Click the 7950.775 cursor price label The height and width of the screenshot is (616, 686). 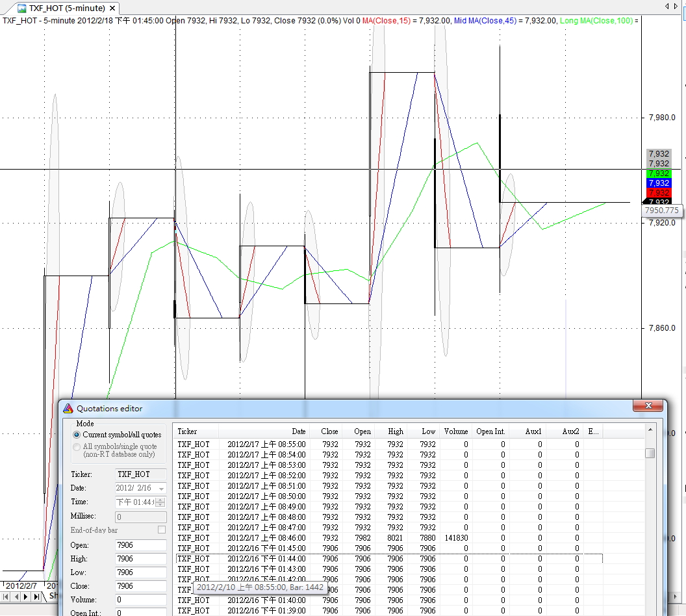point(661,211)
